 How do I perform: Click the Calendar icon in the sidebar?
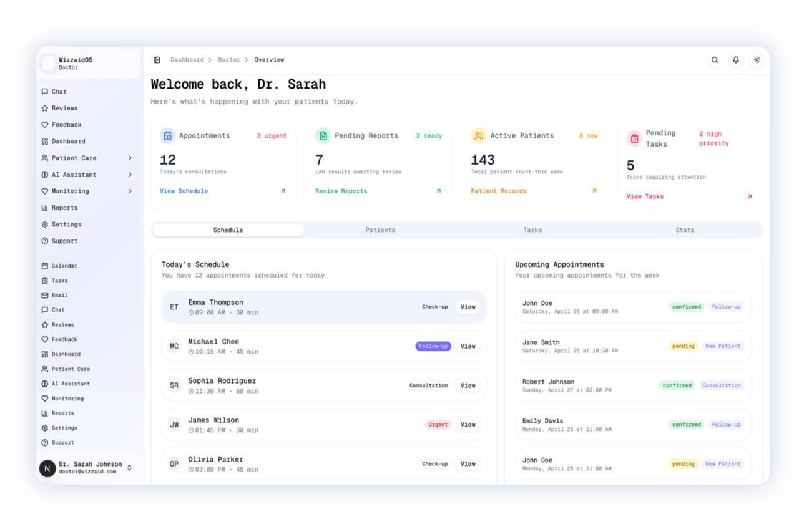44,266
